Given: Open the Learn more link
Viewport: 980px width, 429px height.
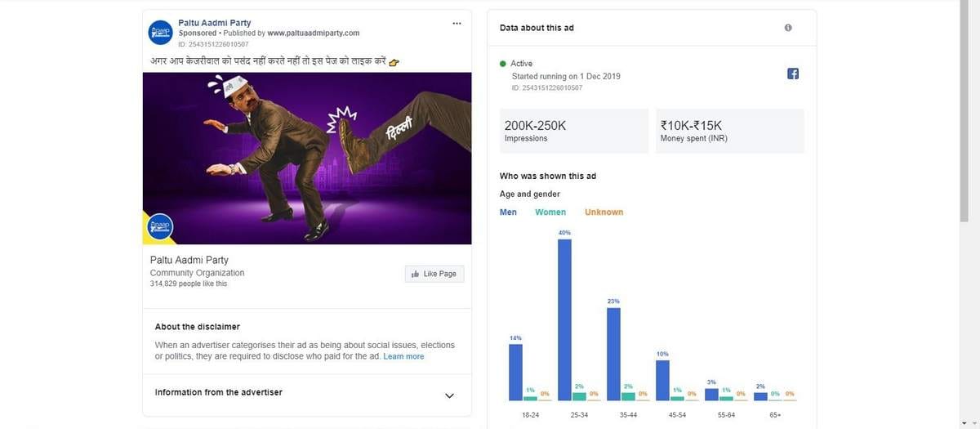Looking at the screenshot, I should coord(403,356).
